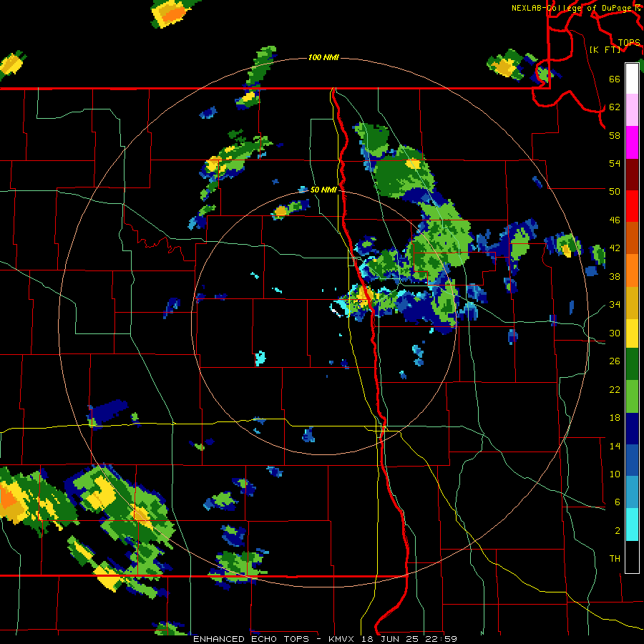Click the 'TH' threshold legend label
Image resolution: width=644 pixels, height=644 pixels.
[615, 559]
